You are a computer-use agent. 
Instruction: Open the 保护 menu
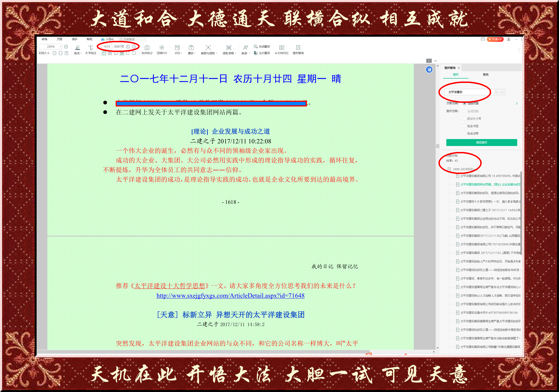coord(75,39)
